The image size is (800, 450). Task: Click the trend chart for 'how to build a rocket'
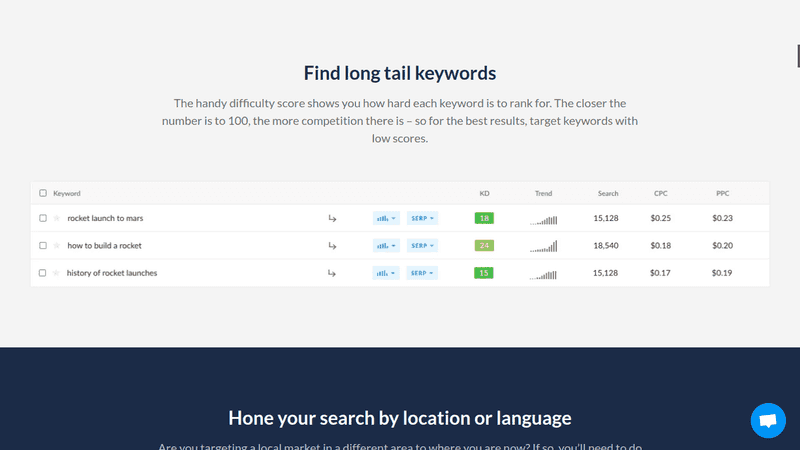[x=543, y=245]
